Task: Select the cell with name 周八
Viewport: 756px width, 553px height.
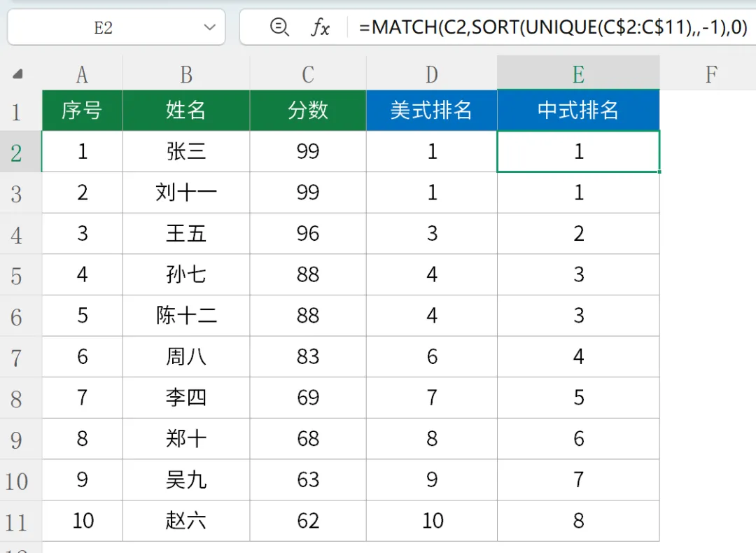Action: [x=186, y=356]
